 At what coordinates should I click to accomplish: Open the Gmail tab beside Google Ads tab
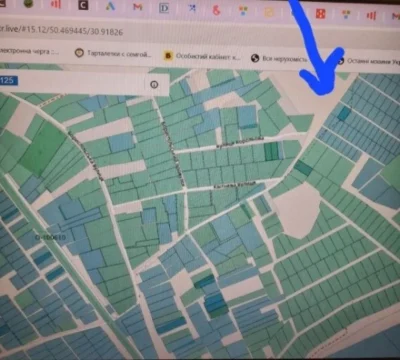138,7
